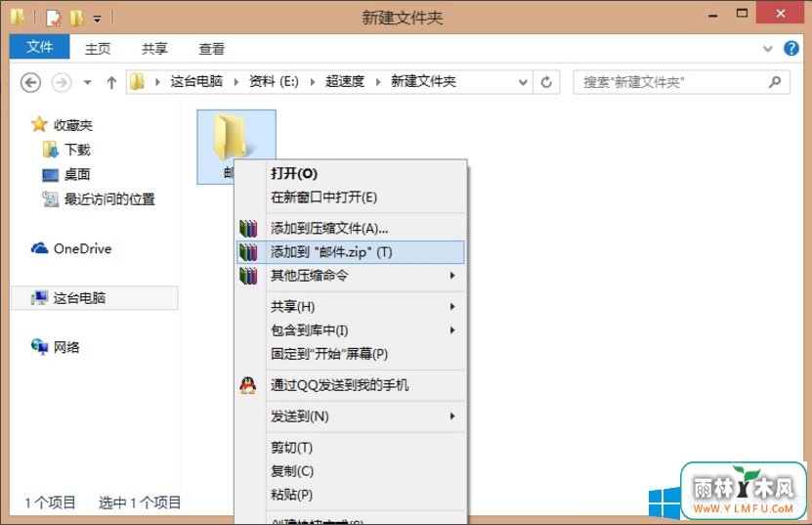
Task: Open Customize Quick Access Toolbar dropdown
Action: coord(98,19)
